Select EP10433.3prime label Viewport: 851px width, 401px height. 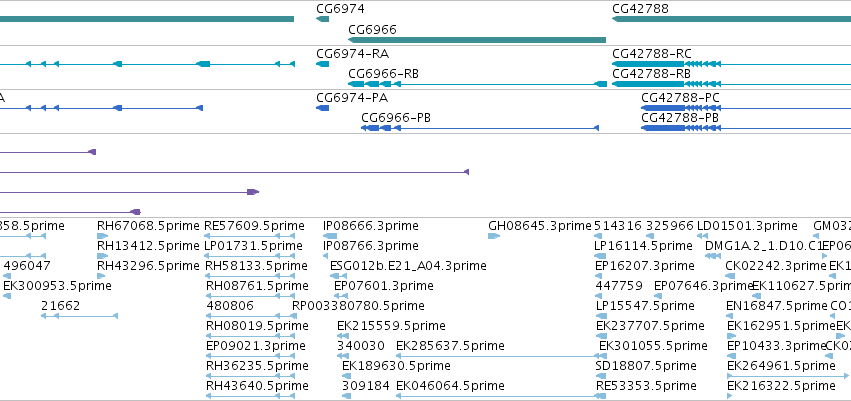tap(777, 346)
